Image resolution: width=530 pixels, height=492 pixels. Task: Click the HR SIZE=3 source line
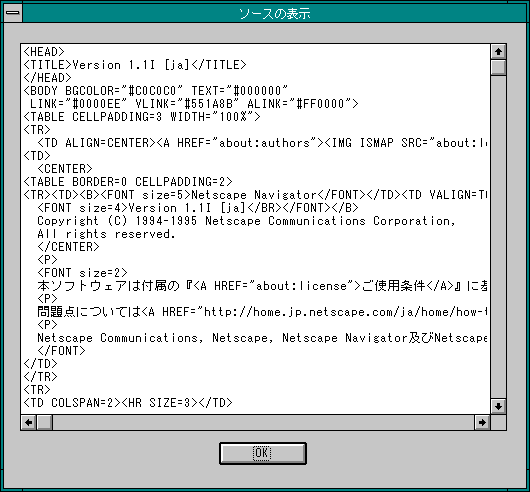point(128,403)
